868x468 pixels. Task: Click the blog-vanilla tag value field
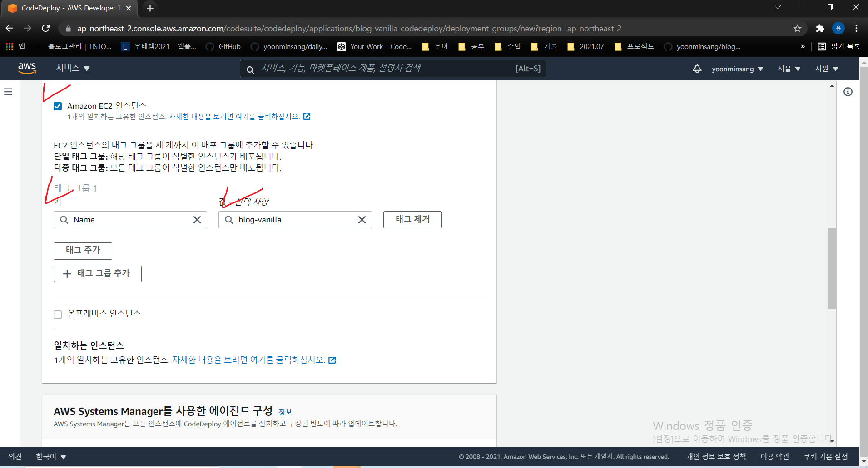[295, 220]
